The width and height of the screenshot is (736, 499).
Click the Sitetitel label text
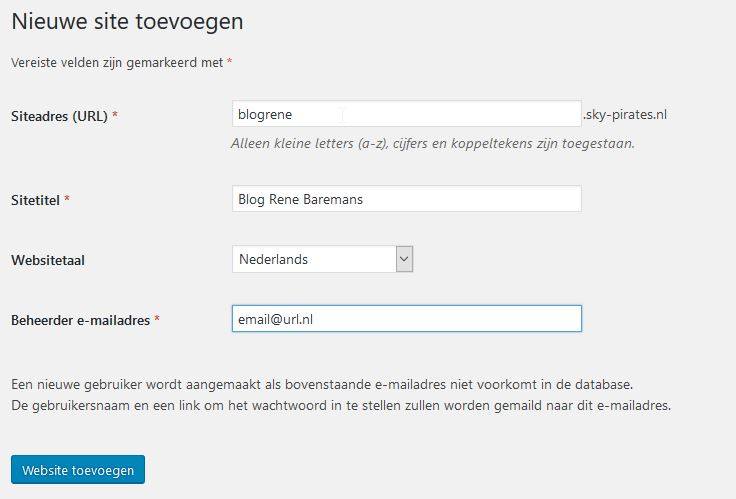pyautogui.click(x=35, y=200)
